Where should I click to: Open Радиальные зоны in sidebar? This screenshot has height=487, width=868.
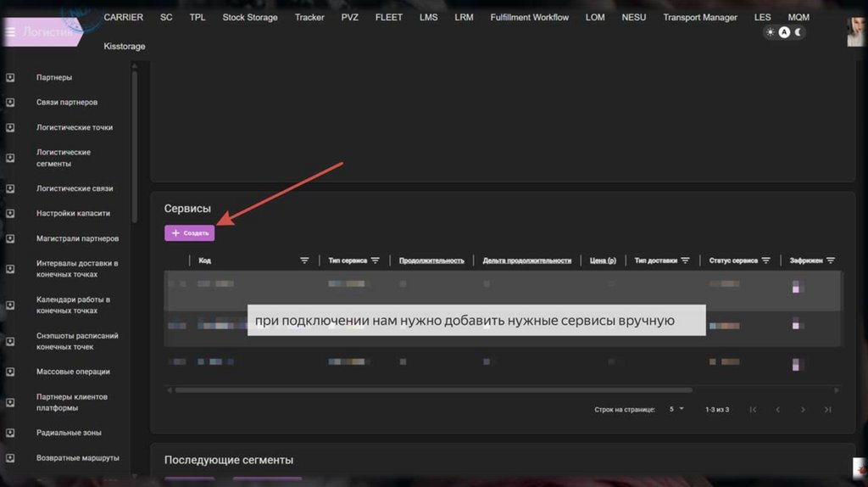pyautogui.click(x=69, y=433)
